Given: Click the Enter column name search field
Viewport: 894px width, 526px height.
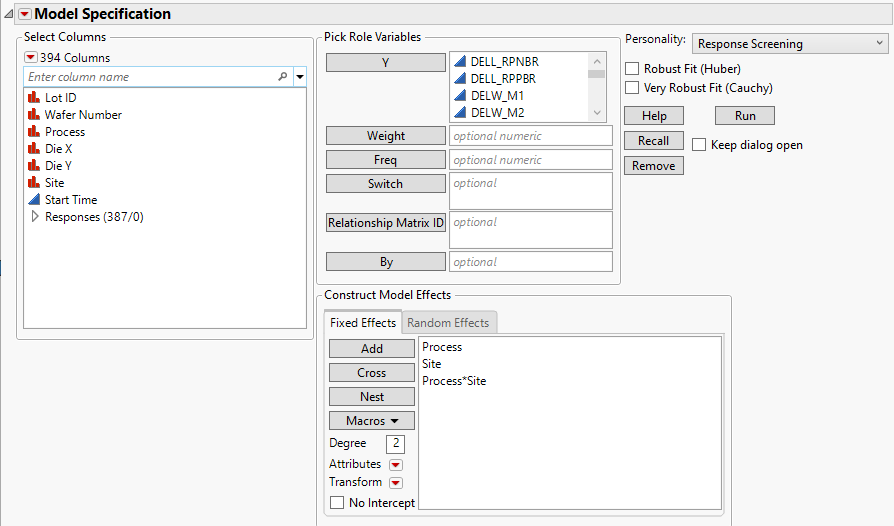Looking at the screenshot, I should point(148,77).
